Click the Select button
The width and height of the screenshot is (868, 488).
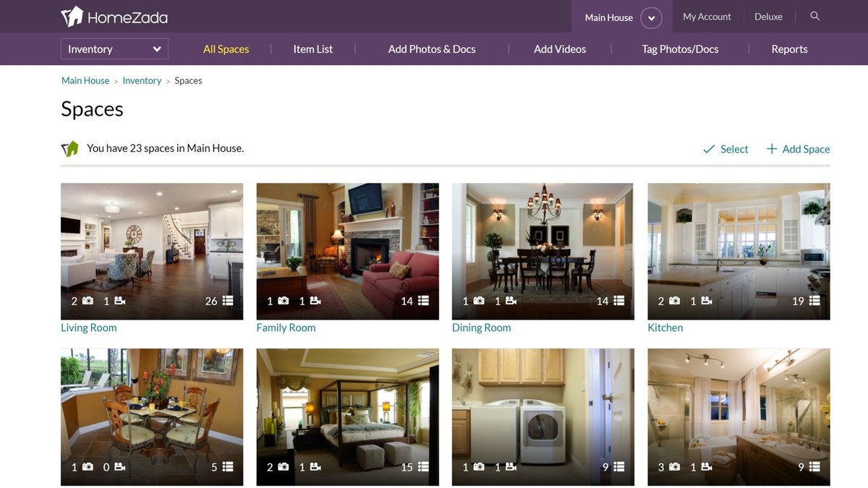726,149
